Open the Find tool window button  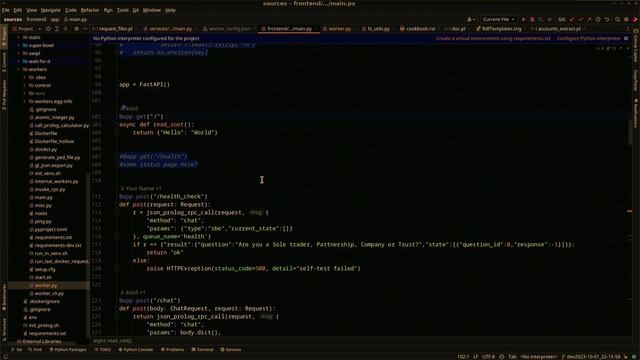coord(35,350)
